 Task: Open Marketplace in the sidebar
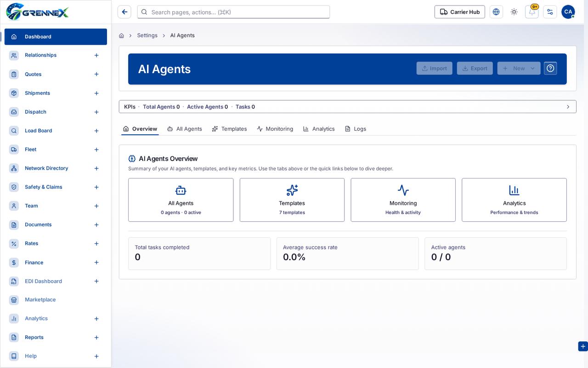56,300
